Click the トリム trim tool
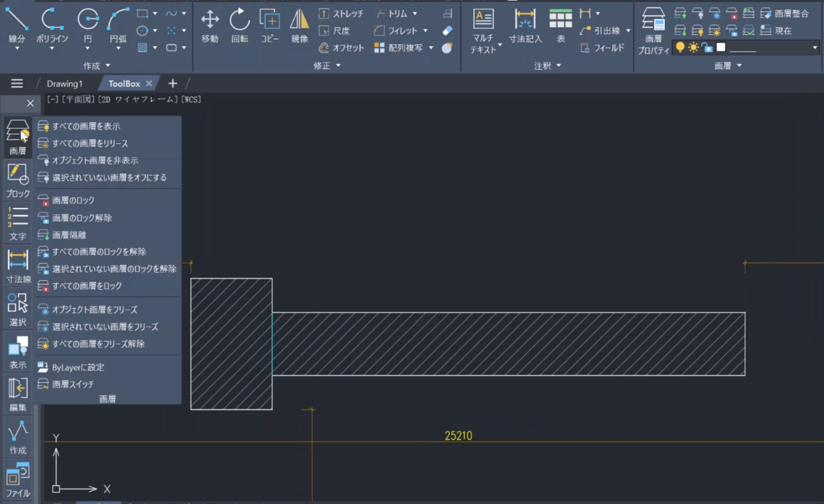Screen dimensions: 824x504 coord(391,14)
